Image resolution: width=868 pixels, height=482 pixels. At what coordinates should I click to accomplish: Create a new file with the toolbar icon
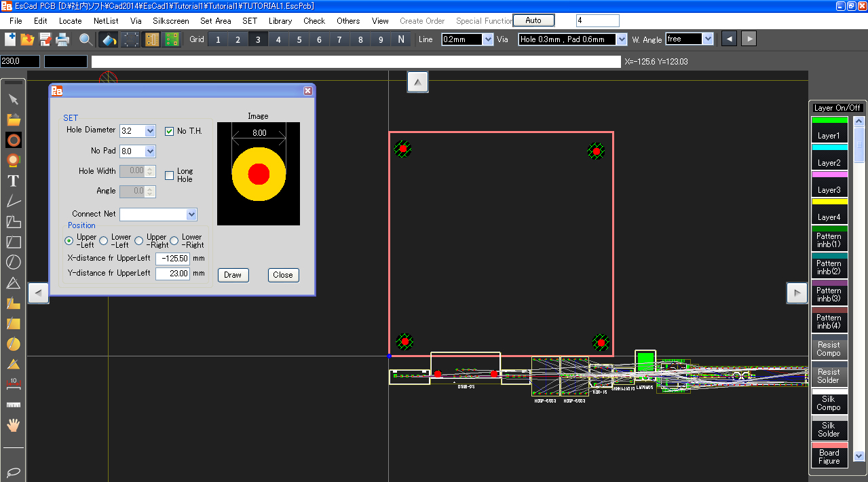pyautogui.click(x=10, y=39)
